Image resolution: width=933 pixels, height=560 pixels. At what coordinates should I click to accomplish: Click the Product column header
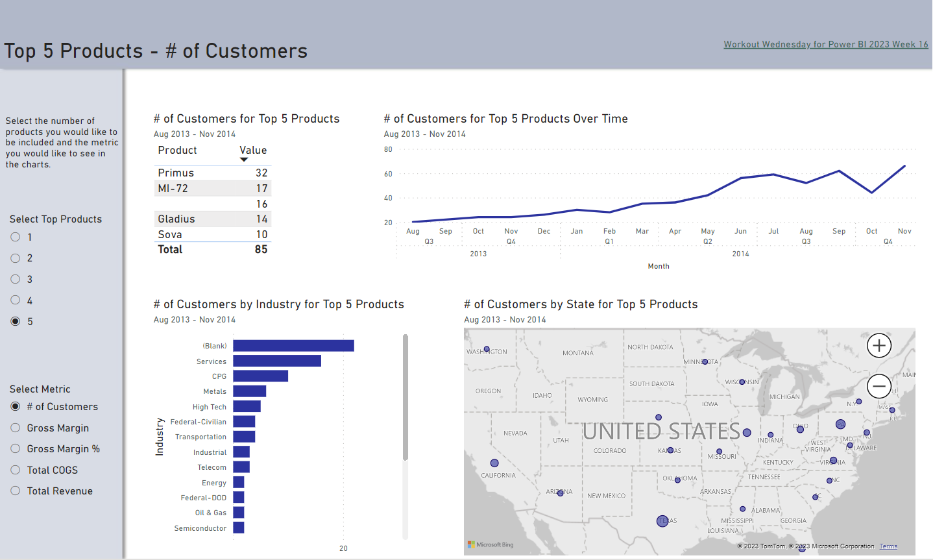pyautogui.click(x=177, y=151)
